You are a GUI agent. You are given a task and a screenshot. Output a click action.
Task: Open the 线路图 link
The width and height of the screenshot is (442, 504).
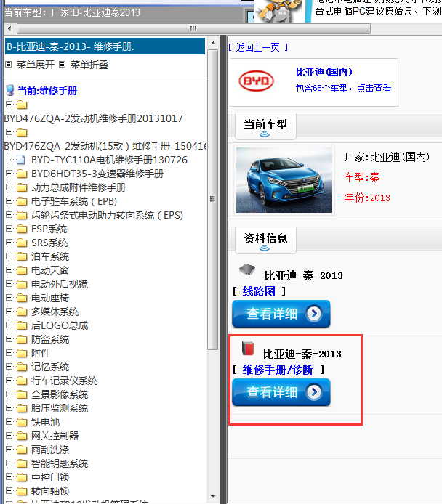click(x=259, y=291)
